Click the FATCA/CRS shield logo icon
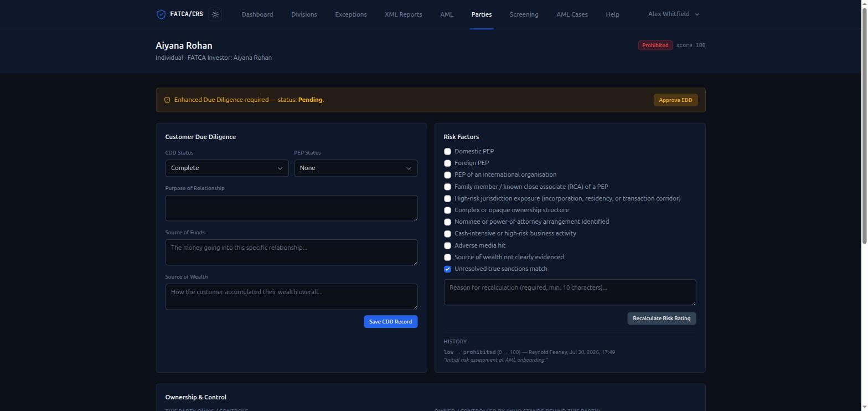Screen dimensions: 868x411 coord(161,14)
